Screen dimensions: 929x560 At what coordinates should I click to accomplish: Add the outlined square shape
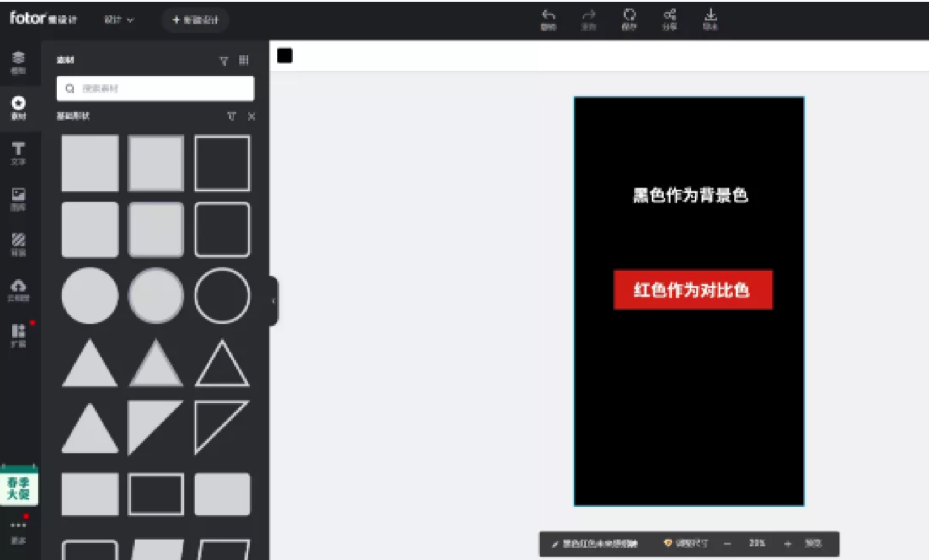(x=222, y=163)
